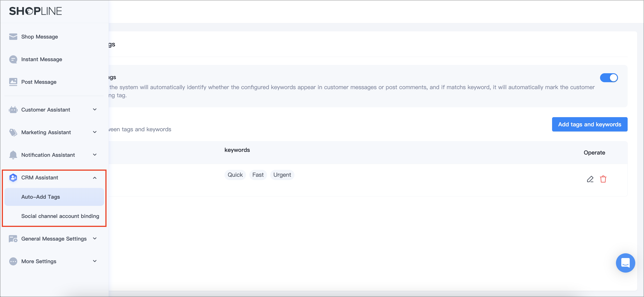Click the Customer Assistant robot icon
The width and height of the screenshot is (644, 297).
pos(13,110)
